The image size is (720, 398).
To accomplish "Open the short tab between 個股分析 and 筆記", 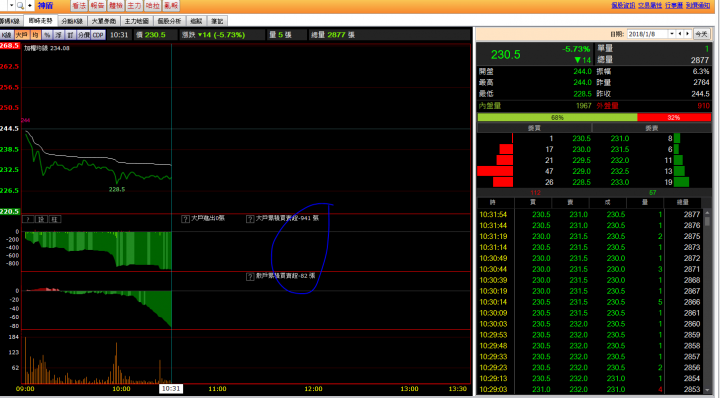I will tap(196, 21).
